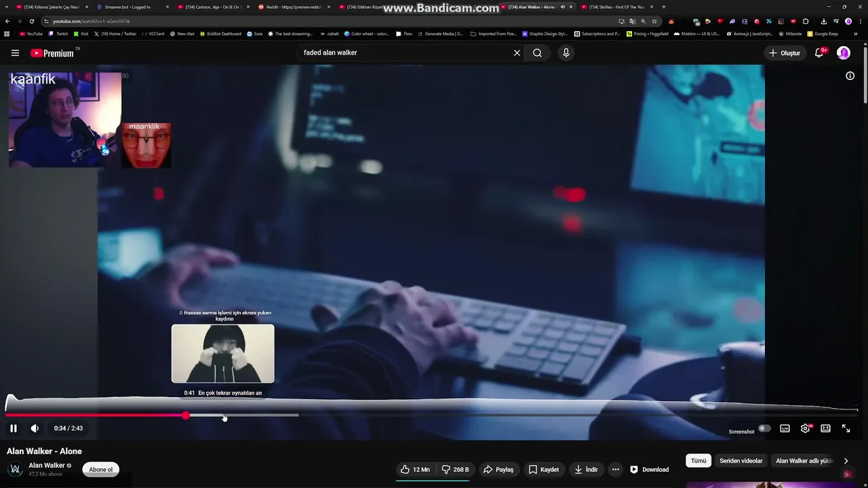
Task: Open the Kick bookmark
Action: 81,33
